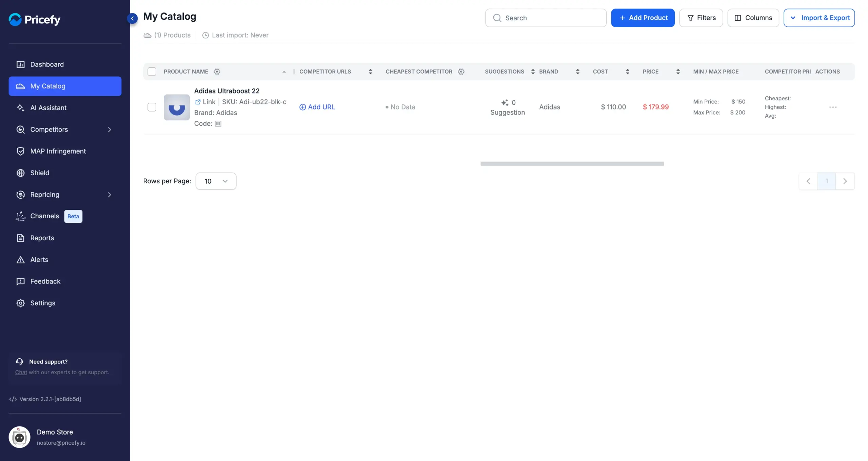Open the three-dot actions menu for Adidas Ultraboost

click(x=833, y=107)
